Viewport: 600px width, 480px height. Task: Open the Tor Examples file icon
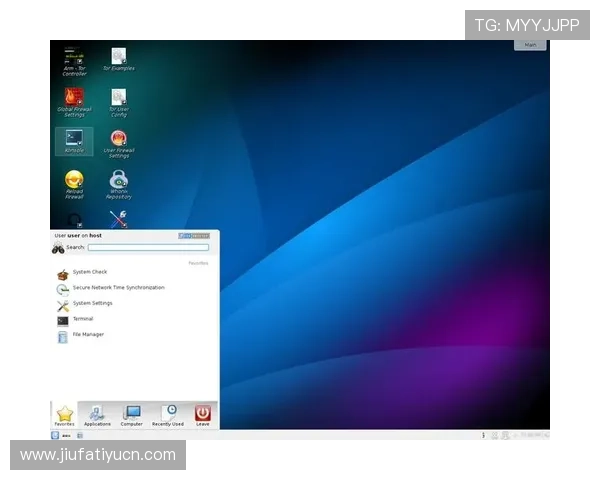119,58
